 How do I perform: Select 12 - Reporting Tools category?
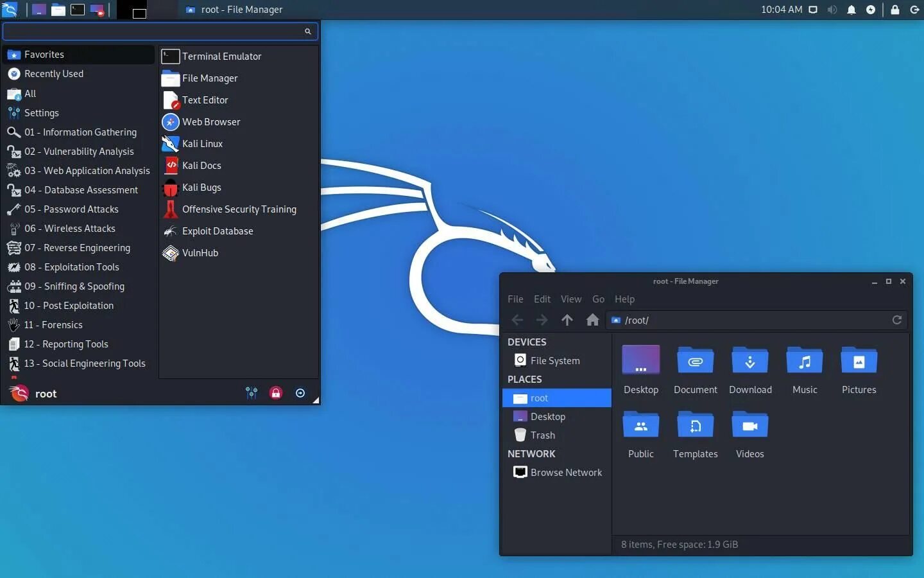point(79,344)
